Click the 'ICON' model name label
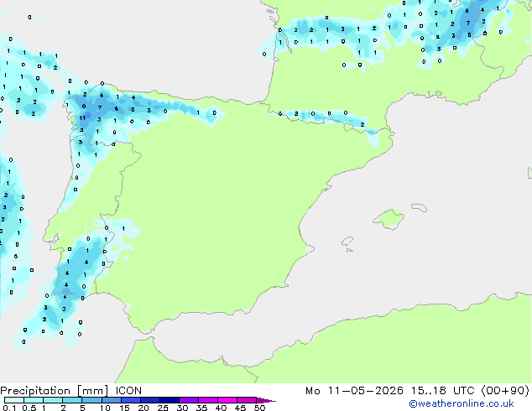Image resolution: width=532 pixels, height=411 pixels. pyautogui.click(x=128, y=391)
